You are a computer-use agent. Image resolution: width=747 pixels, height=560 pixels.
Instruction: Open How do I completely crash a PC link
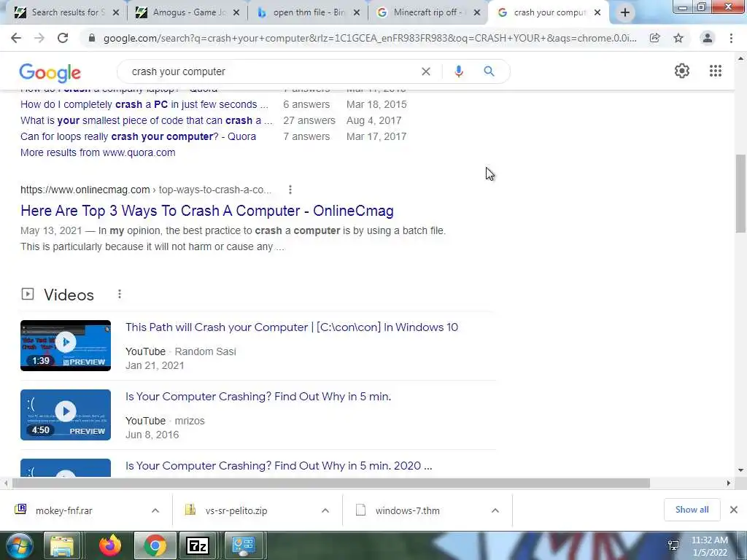[144, 104]
